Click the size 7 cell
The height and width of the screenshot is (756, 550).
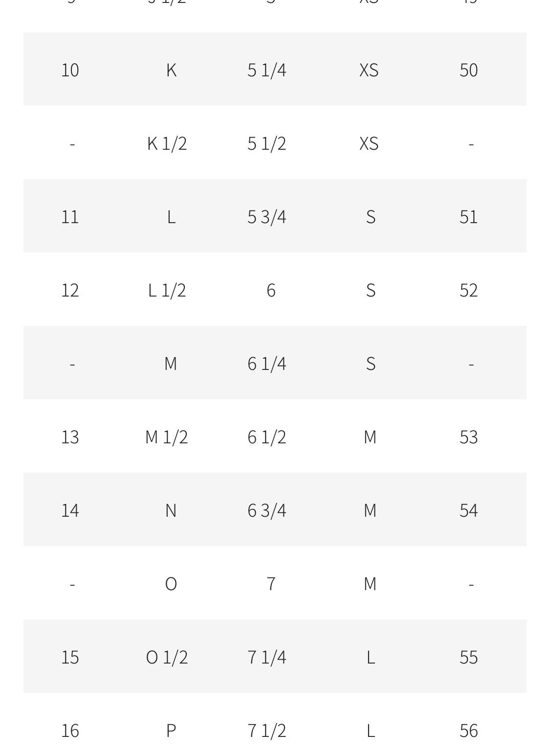(271, 584)
